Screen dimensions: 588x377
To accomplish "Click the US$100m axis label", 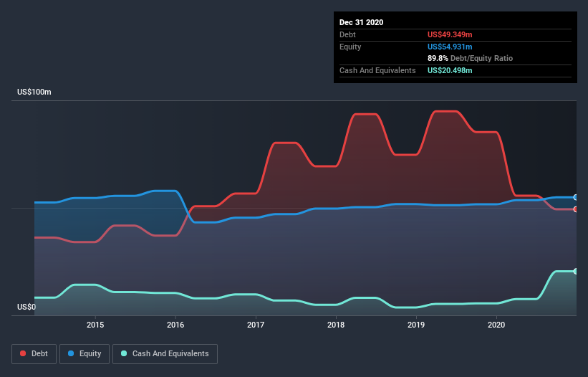I will pos(34,92).
